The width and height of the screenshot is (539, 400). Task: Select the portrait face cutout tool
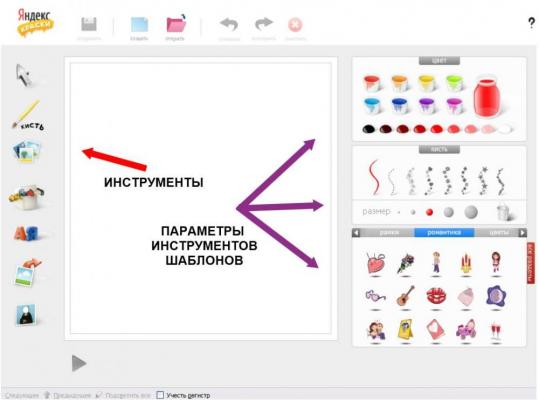tap(26, 314)
